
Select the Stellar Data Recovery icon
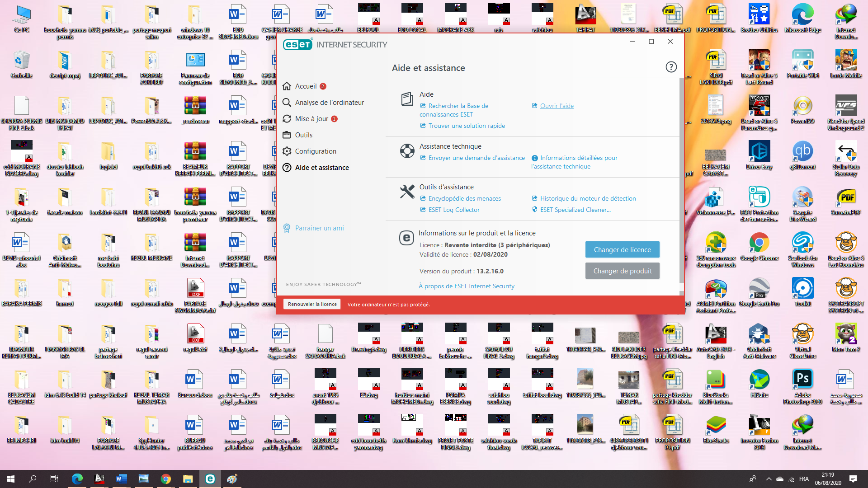point(846,159)
